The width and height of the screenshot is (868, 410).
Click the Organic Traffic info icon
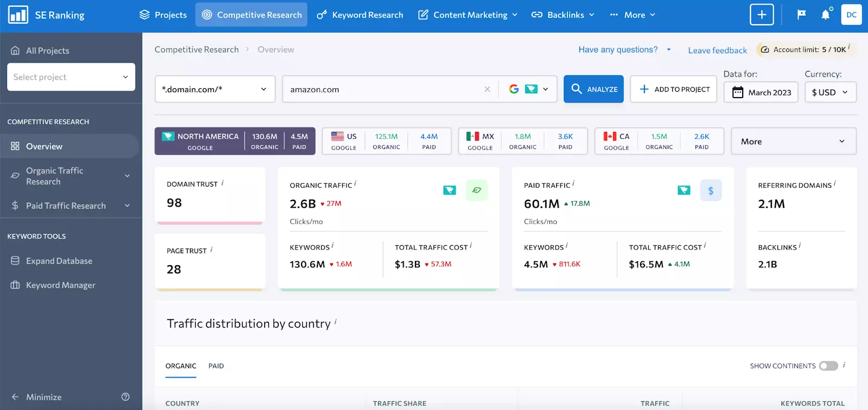point(355,184)
